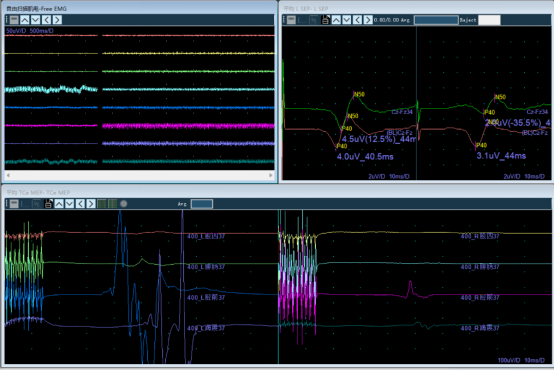The height and width of the screenshot is (370, 554).
Task: Click the up arrow in Free EMG toolbar
Action: (x=25, y=20)
